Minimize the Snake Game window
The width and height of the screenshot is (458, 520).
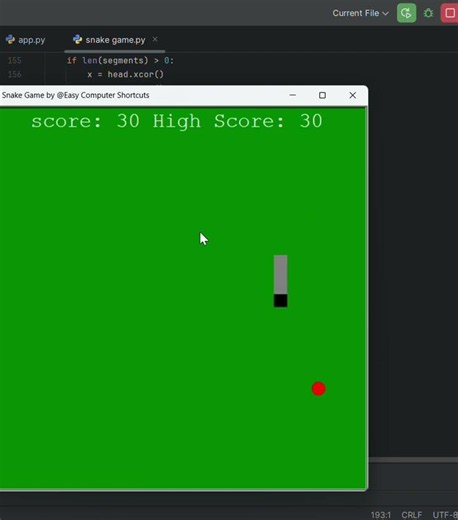[x=293, y=95]
